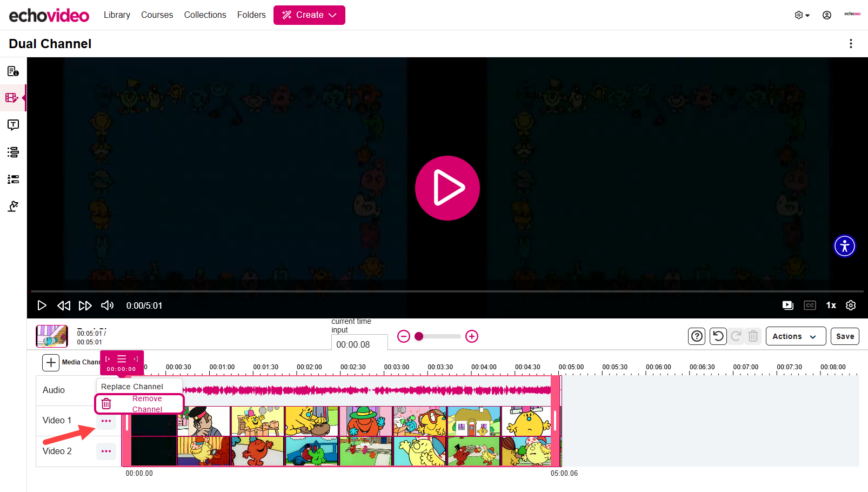
Task: Click the video progress seek bar
Action: (448, 291)
